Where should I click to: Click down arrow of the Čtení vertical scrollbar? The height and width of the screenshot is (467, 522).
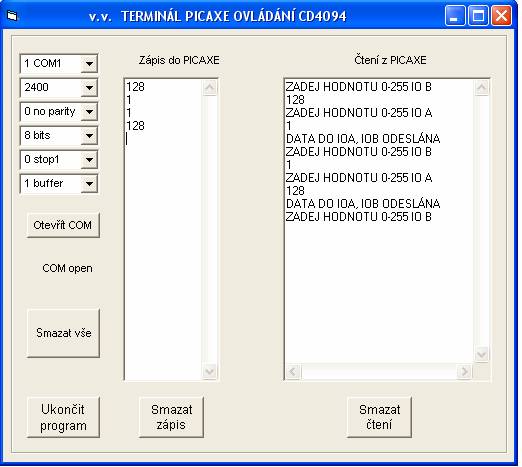pos(481,354)
